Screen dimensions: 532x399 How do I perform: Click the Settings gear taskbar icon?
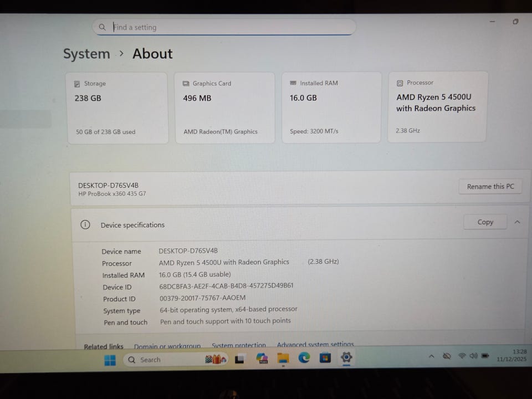click(346, 357)
